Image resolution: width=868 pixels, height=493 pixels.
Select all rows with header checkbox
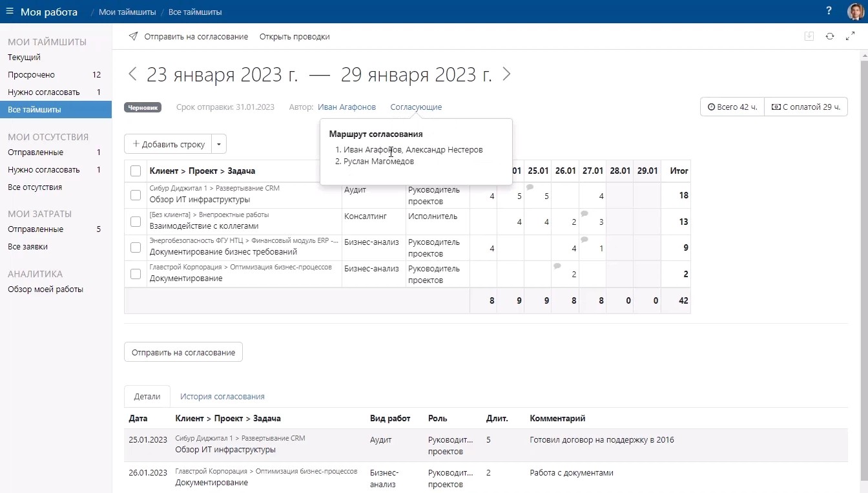(136, 171)
